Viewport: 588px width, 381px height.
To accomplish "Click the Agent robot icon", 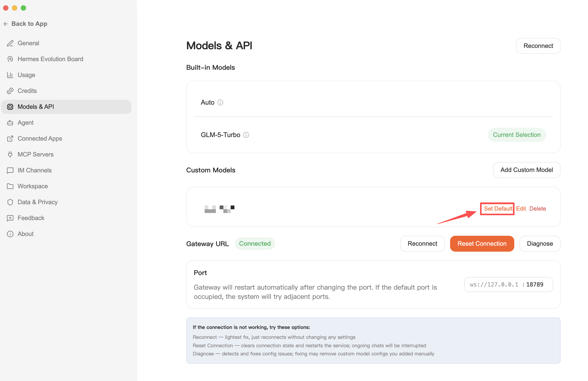I will pos(10,123).
